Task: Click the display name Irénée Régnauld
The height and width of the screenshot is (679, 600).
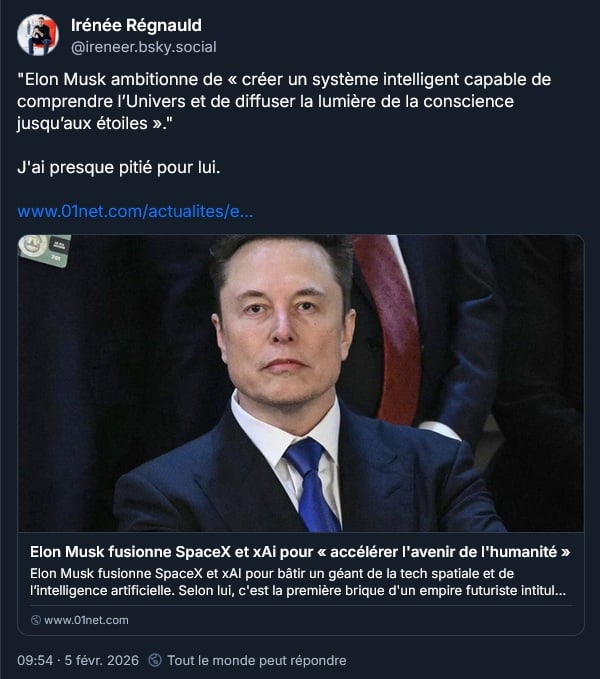Action: (136, 25)
